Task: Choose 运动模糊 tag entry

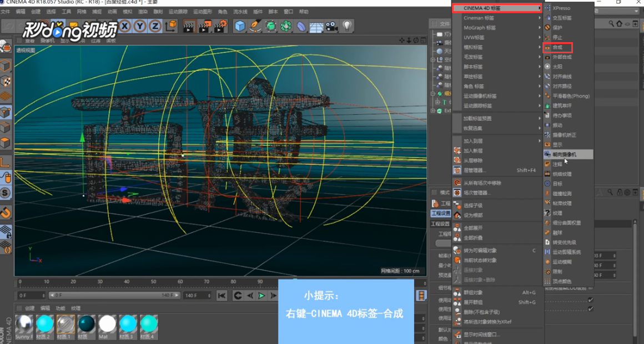Action: [569, 262]
